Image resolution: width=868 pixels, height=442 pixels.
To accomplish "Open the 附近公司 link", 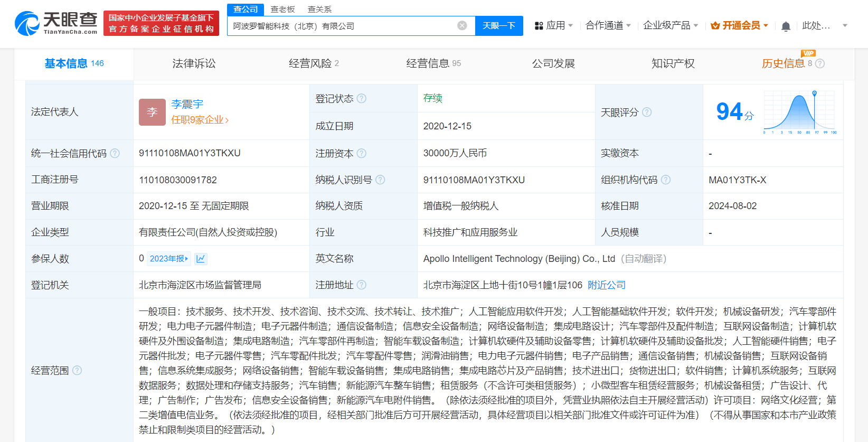I will pos(607,285).
